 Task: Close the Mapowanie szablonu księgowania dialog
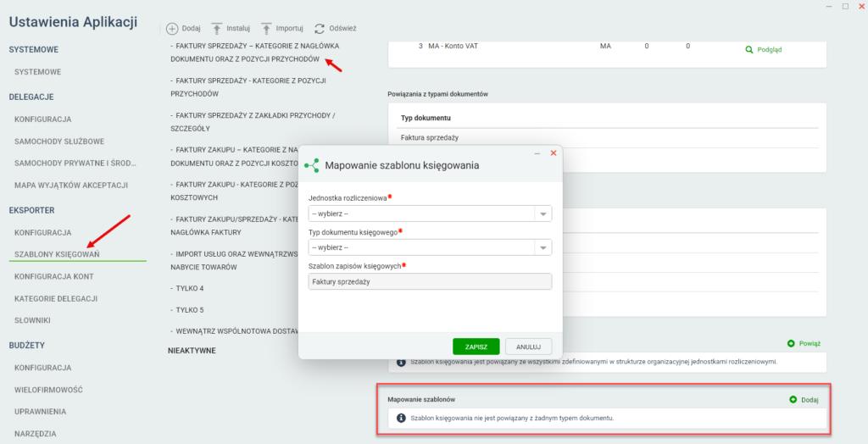[553, 153]
